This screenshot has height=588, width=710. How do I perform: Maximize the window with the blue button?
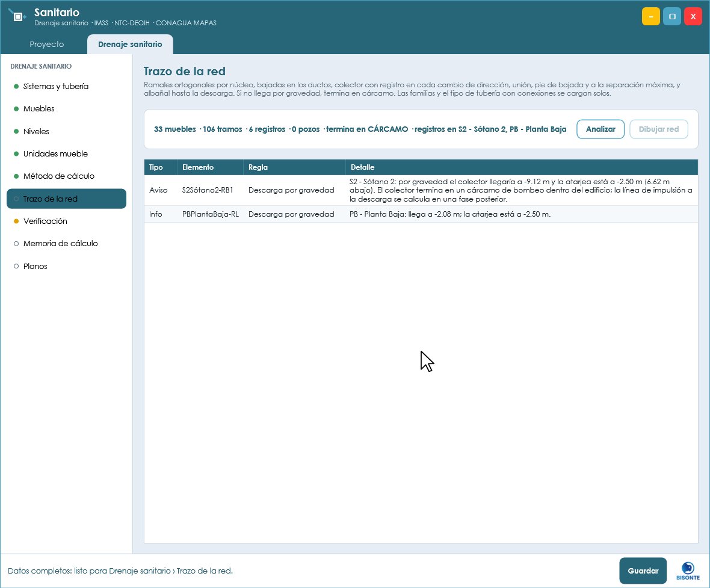pos(672,16)
